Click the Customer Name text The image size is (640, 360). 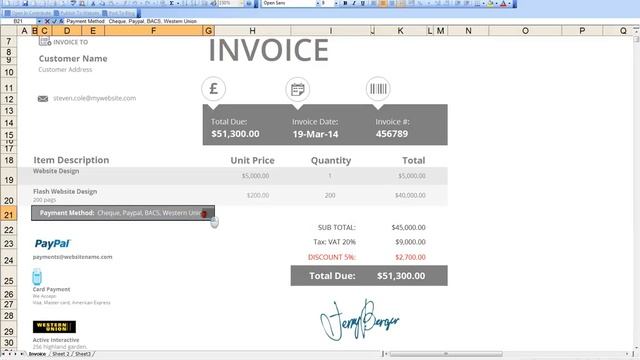73,58
